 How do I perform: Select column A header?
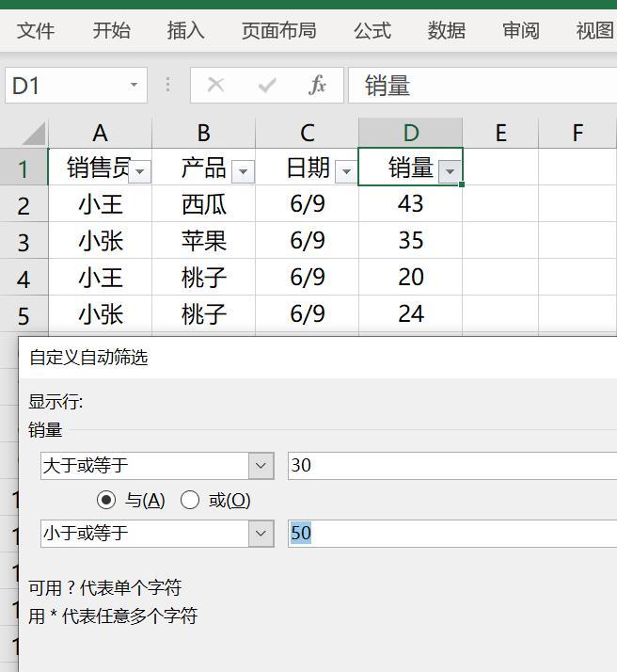click(101, 133)
